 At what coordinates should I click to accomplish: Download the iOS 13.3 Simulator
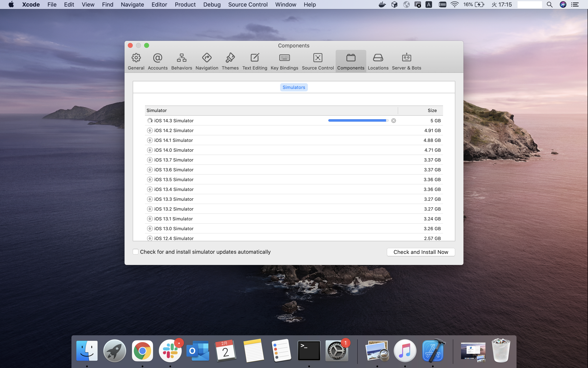click(150, 199)
